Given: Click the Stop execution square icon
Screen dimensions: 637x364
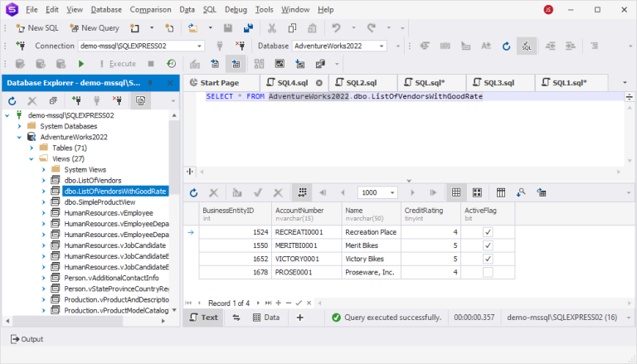Looking at the screenshot, I should [151, 64].
